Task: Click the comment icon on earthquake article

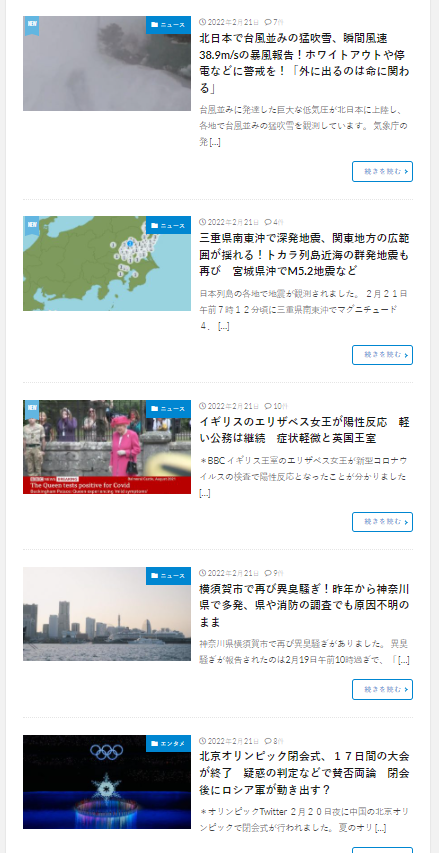Action: (268, 222)
